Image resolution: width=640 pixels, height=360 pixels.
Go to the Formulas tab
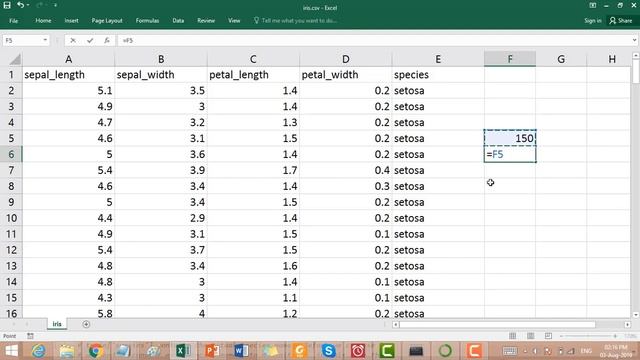[x=147, y=20]
